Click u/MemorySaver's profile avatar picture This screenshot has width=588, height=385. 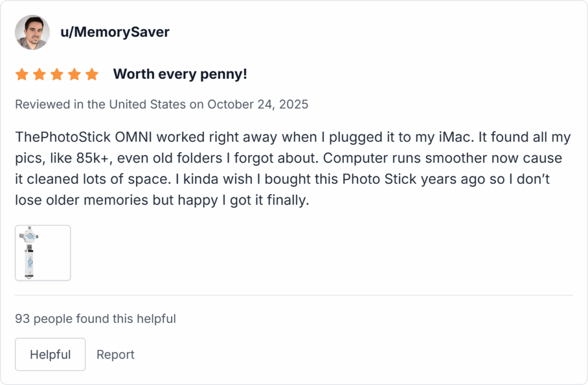(x=33, y=32)
